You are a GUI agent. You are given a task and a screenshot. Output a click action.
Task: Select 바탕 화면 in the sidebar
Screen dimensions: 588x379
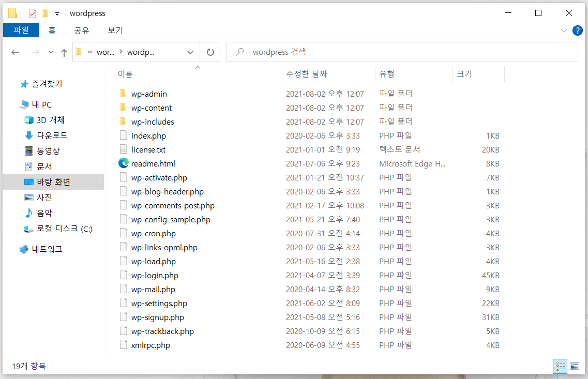[x=53, y=182]
